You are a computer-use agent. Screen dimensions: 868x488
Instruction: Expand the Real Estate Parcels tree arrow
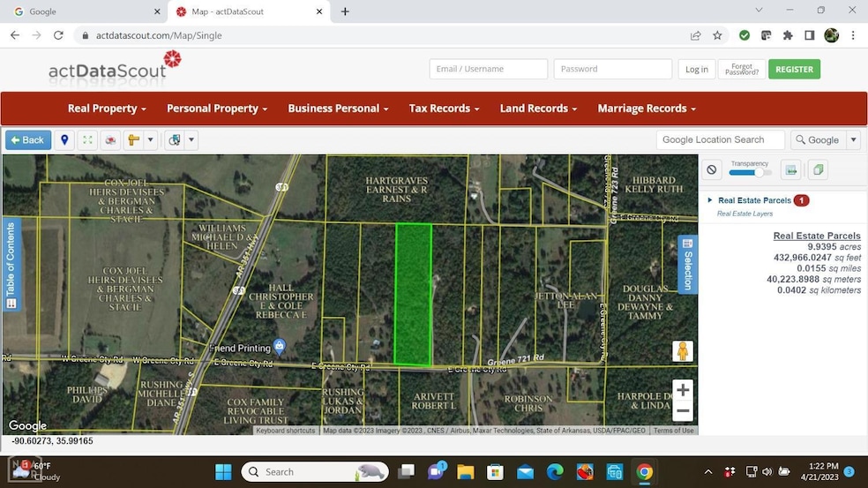(x=710, y=200)
